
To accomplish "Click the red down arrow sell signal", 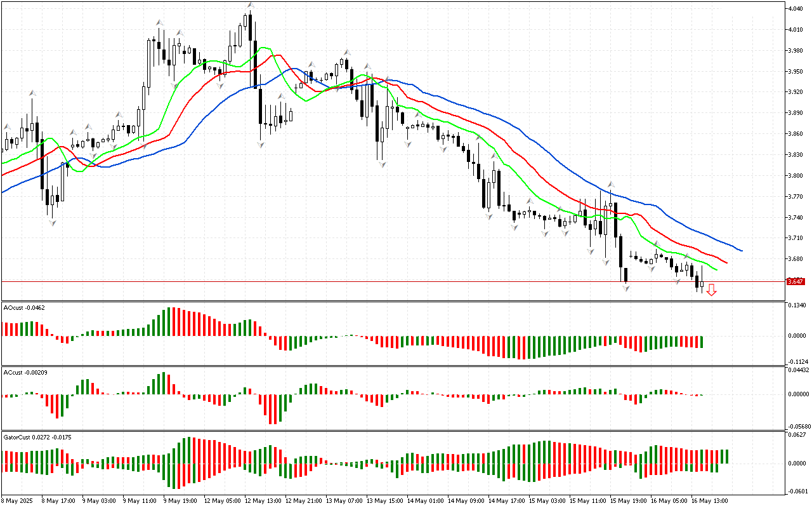I will (x=712, y=290).
